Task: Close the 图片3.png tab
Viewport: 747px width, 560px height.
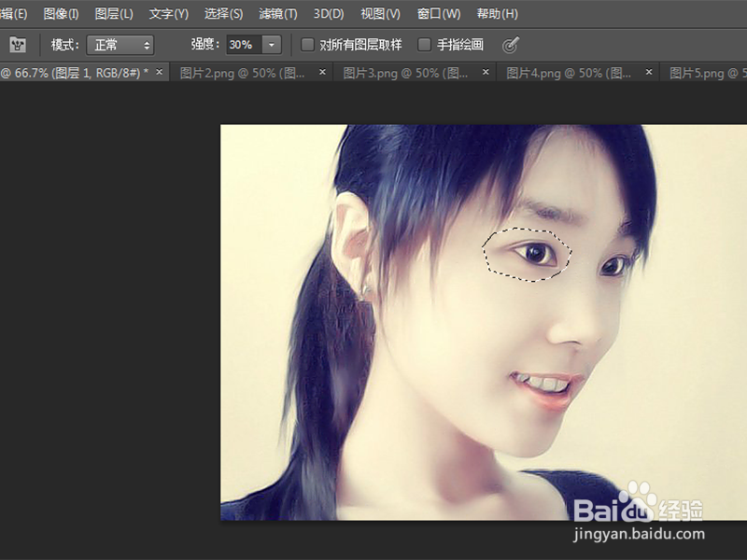Action: [486, 73]
